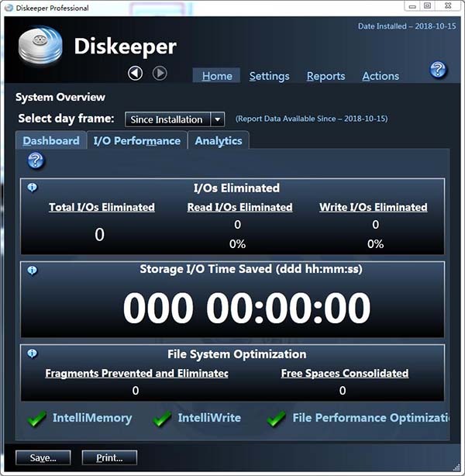Click File Performance Optimization green checkmark
Screen dimensions: 465x476
click(276, 419)
